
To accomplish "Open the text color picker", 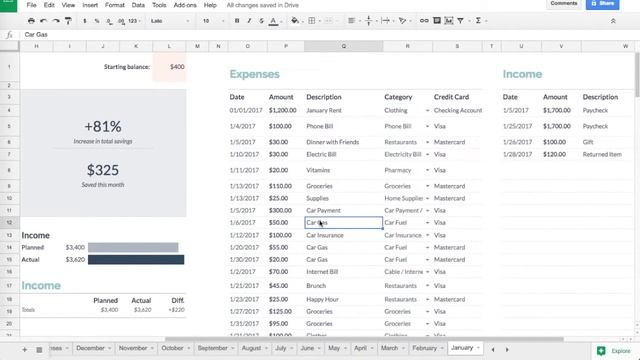I will click(273, 21).
